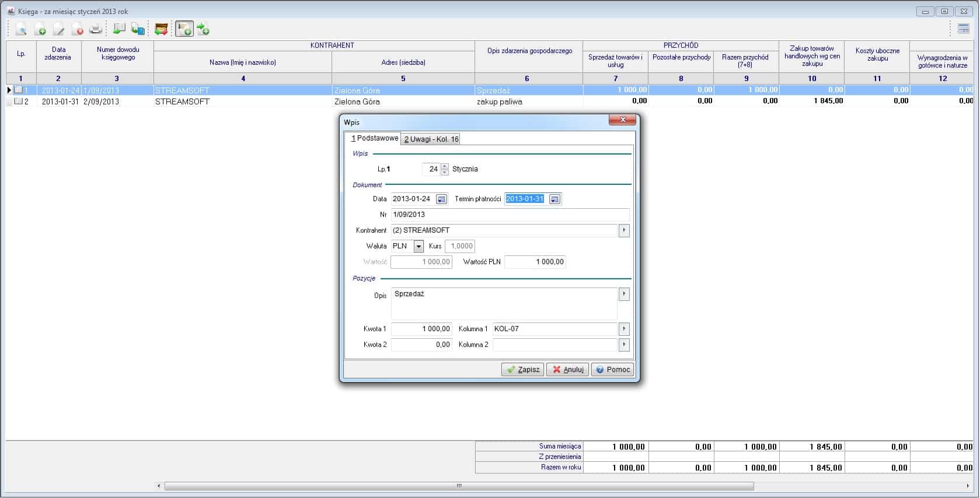Open the Waluta PLN dropdown
Screen dimensions: 980x498
pyautogui.click(x=418, y=246)
